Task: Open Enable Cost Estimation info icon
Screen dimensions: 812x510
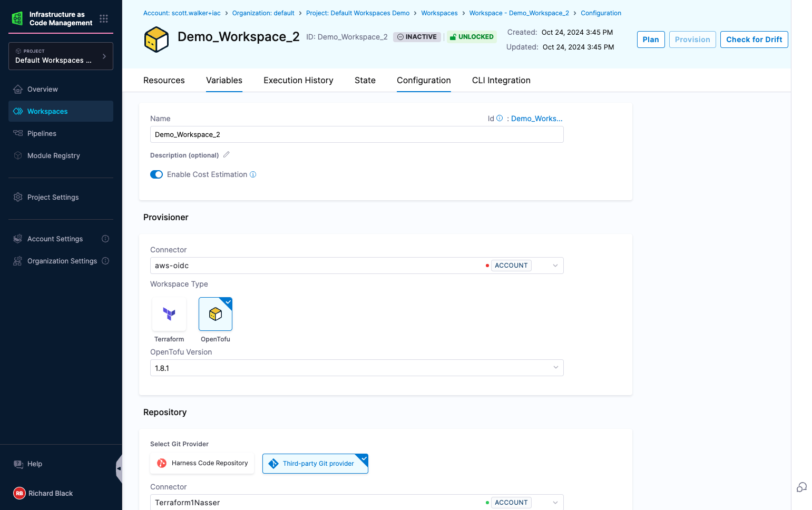Action: pos(253,174)
